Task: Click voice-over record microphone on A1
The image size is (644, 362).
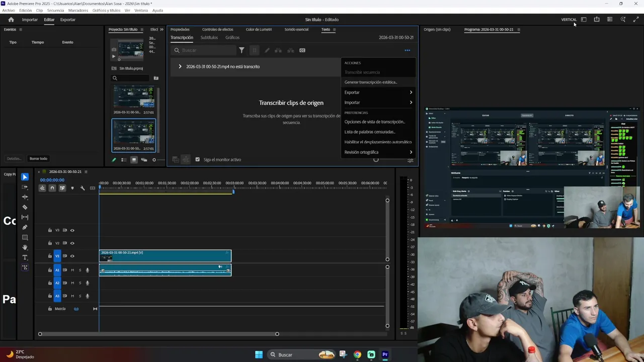Action: pos(87,270)
